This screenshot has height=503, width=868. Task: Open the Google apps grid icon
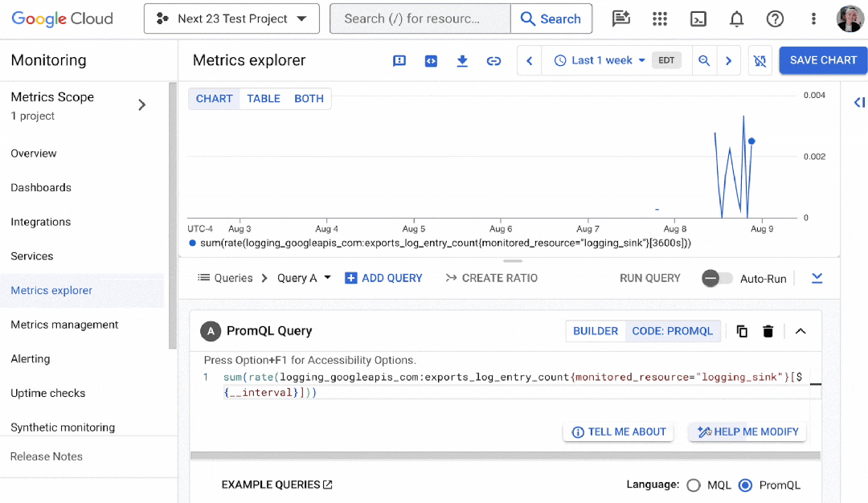pos(659,18)
